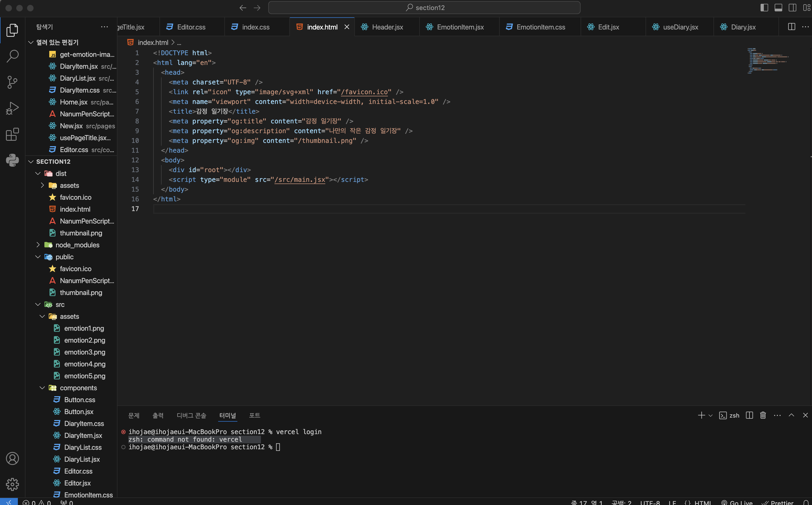This screenshot has height=505, width=812.
Task: Open the Accounts menu icon
Action: pos(12,458)
